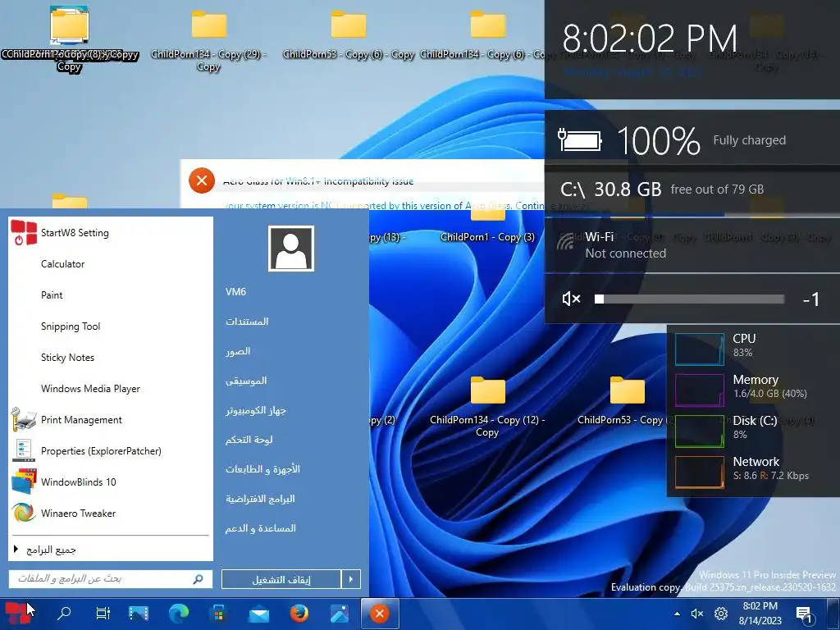The image size is (840, 630).
Task: Click the muted speaker icon in the system tray
Action: [x=697, y=614]
